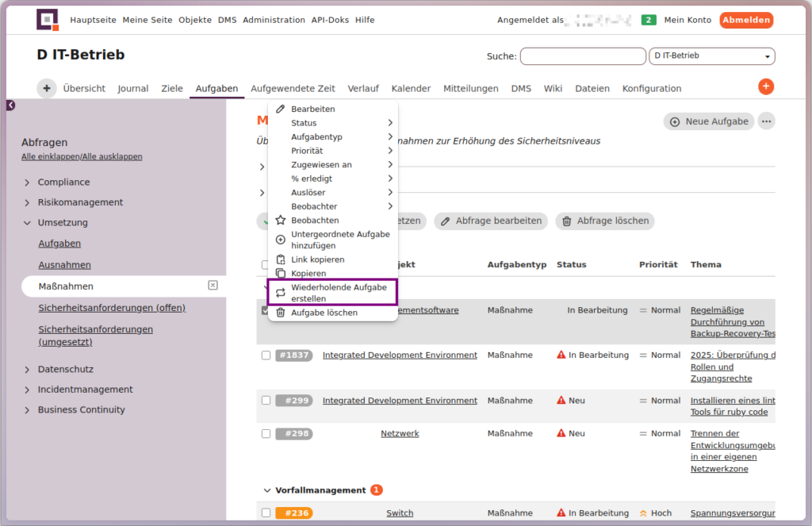Check the box for task #1837
The image size is (812, 526).
point(266,355)
